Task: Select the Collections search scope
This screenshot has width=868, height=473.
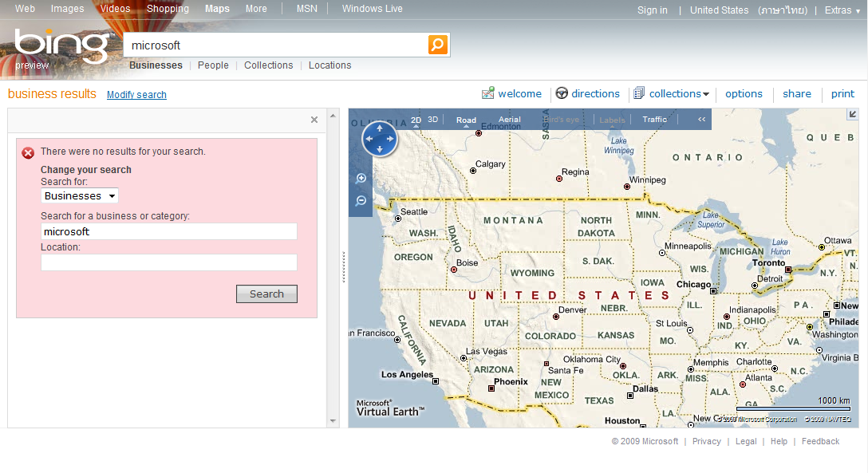Action: coord(269,65)
